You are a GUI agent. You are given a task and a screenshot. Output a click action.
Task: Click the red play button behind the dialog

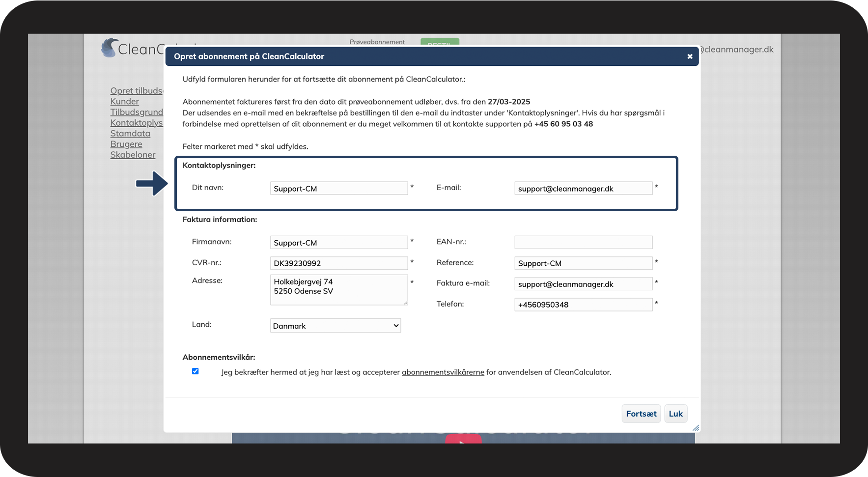(463, 439)
